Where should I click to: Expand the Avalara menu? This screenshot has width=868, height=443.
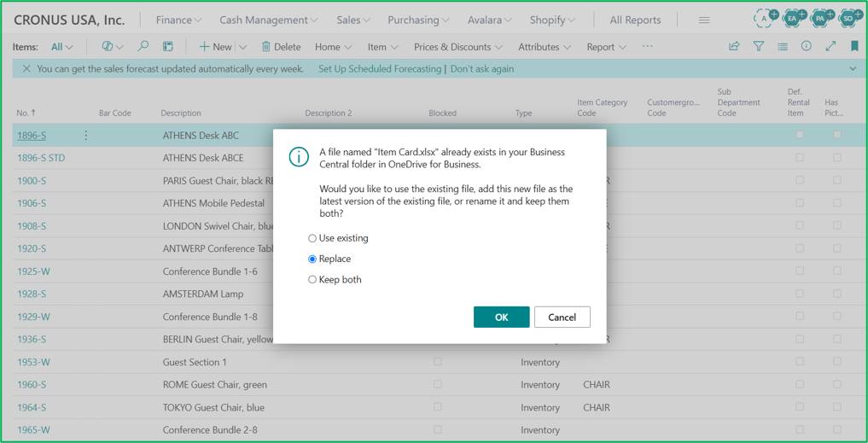[x=489, y=20]
